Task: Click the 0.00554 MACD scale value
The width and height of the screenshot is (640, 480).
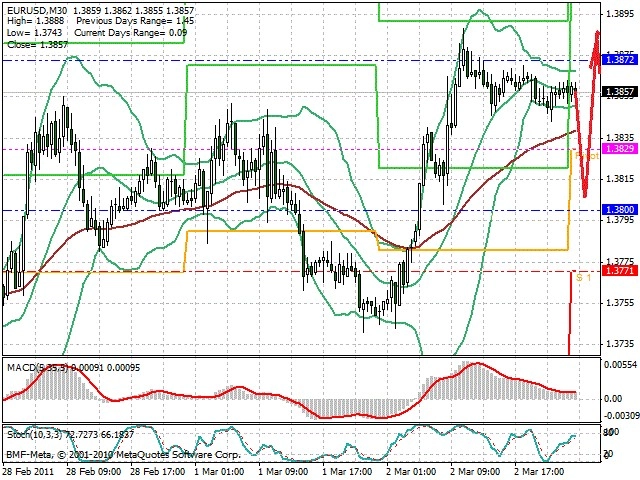Action: coord(620,365)
